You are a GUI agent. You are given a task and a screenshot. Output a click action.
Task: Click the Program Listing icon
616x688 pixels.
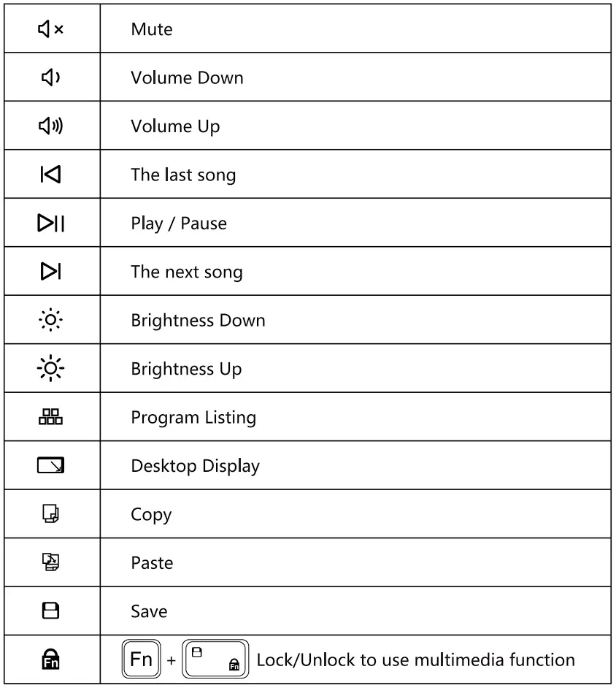pos(50,417)
